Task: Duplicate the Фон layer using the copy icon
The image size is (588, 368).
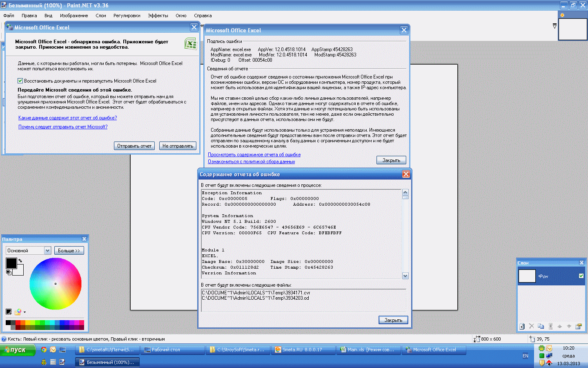Action: [541, 326]
